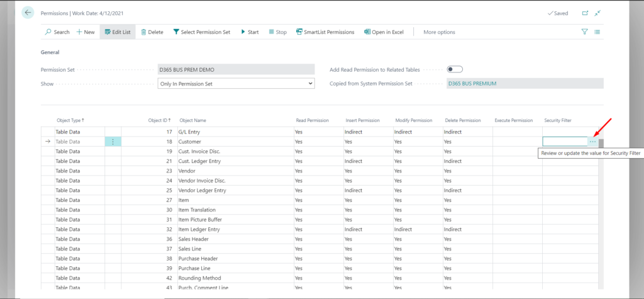644x299 pixels.
Task: Toggle the list view layout icon
Action: (597, 31)
